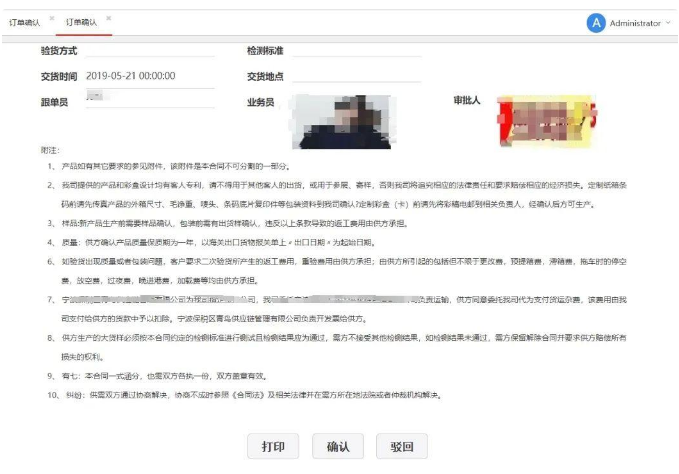Click the blue Administrator avatar icon
The width and height of the screenshot is (679, 474).
click(596, 22)
